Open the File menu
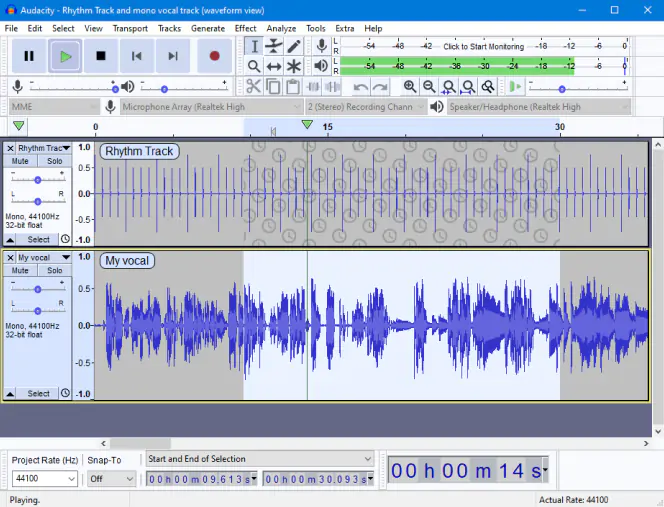Screen dimensions: 664x507 tap(11, 28)
